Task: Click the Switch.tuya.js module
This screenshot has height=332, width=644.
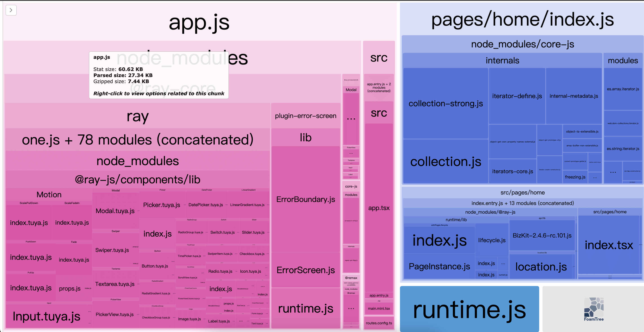Action: (222, 232)
